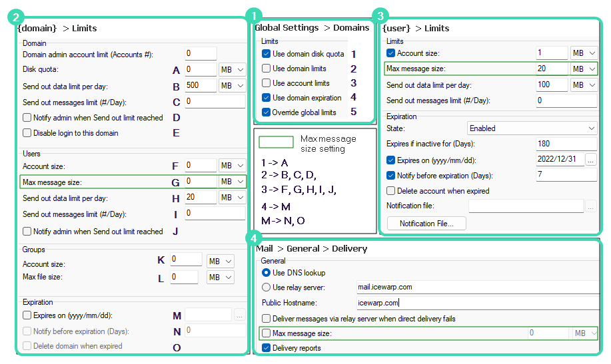
Task: Open Disk quota MB unit dropdown
Action: click(233, 70)
